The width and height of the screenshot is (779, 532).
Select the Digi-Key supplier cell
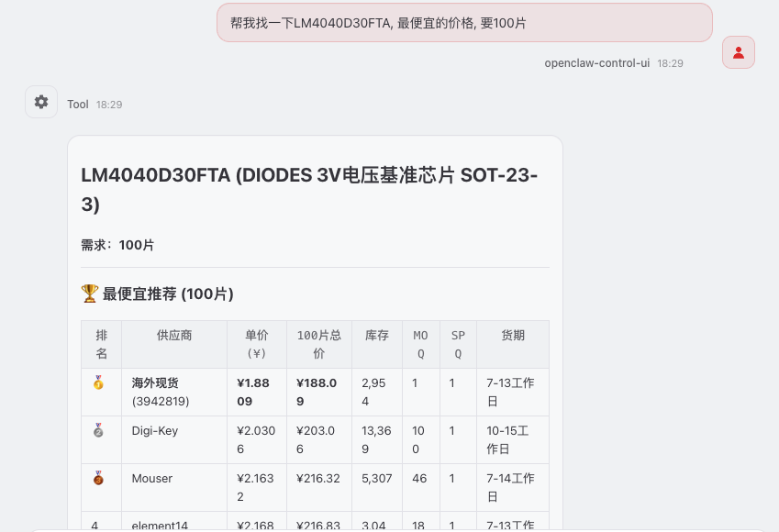click(153, 431)
